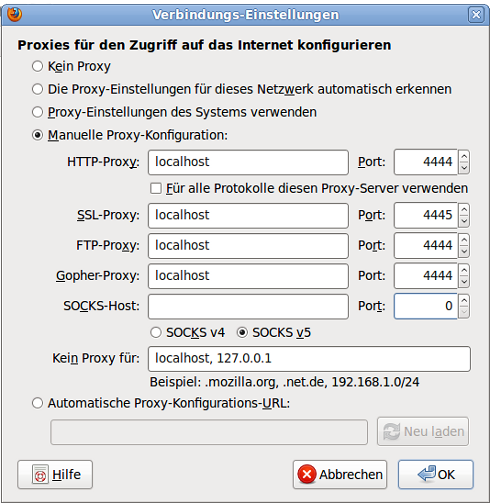
Task: Click the Gopher-Proxy host field
Action: (x=248, y=276)
